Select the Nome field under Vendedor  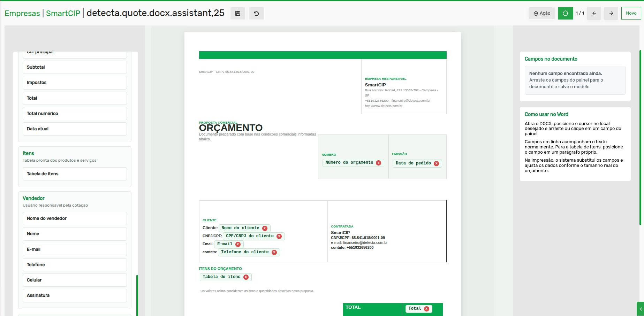point(75,234)
